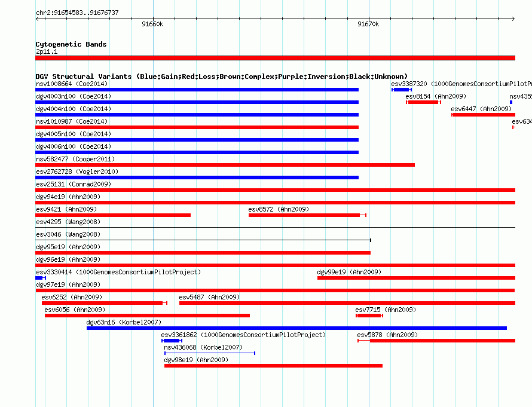Image resolution: width=532 pixels, height=407 pixels.
Task: Open the nsv582477 (Cooper2011) variant
Action: point(225,165)
